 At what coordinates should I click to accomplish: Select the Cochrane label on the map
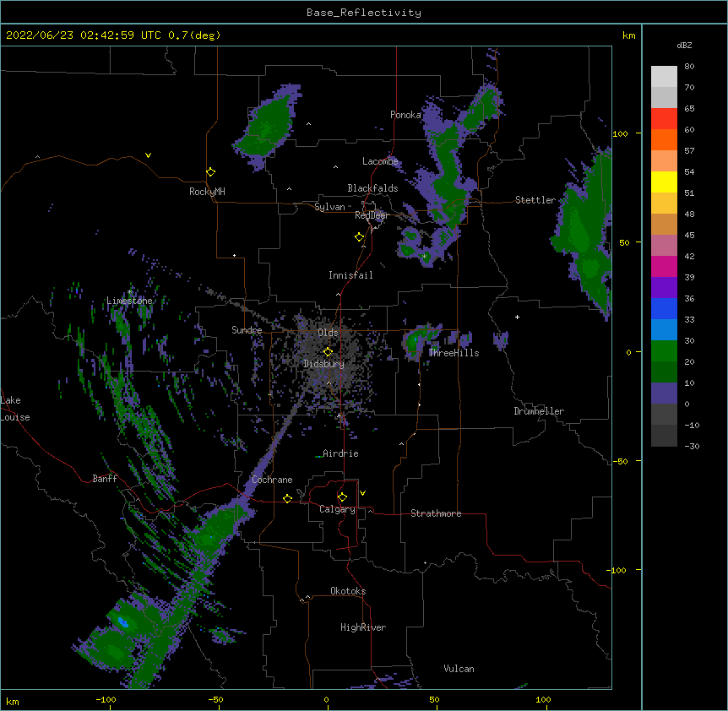(x=272, y=480)
